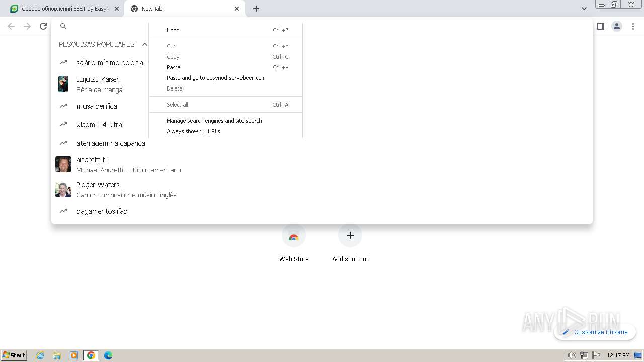Choose the Roger Waters suggestion
The height and width of the screenshot is (362, 644).
click(322, 189)
